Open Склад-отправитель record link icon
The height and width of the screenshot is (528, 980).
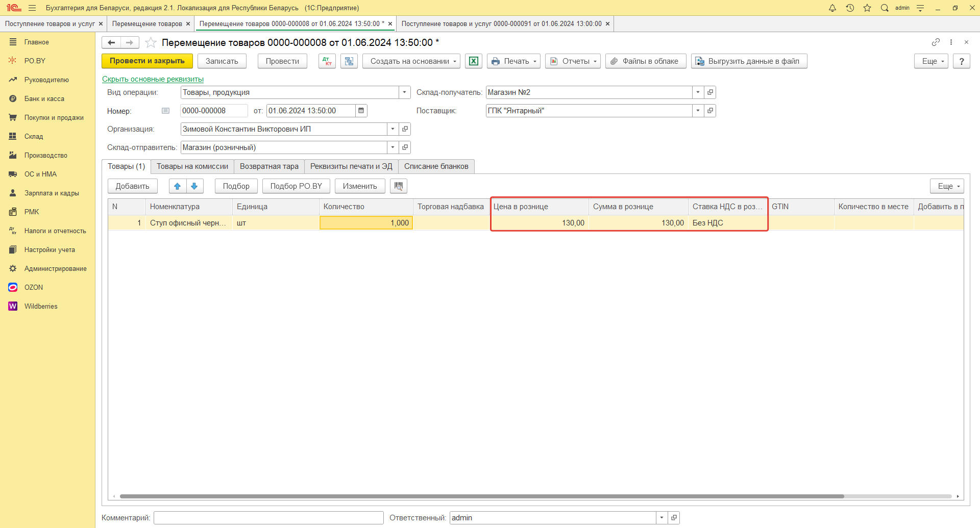[405, 147]
